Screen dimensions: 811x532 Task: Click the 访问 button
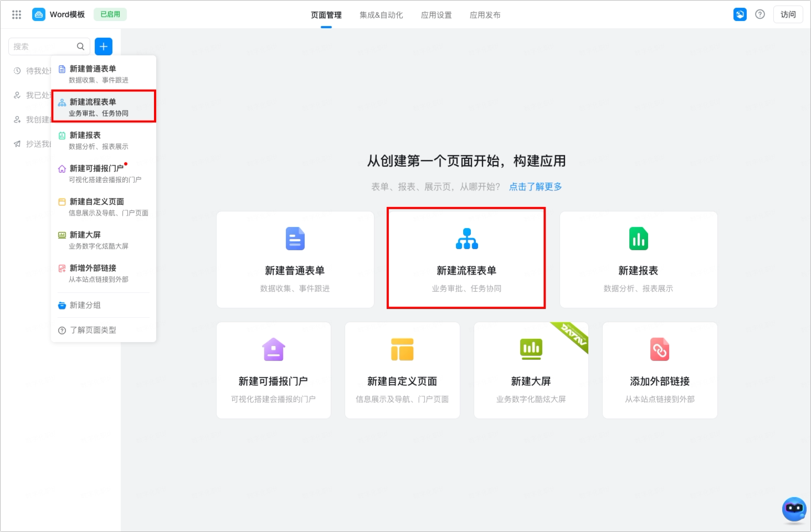pyautogui.click(x=788, y=14)
